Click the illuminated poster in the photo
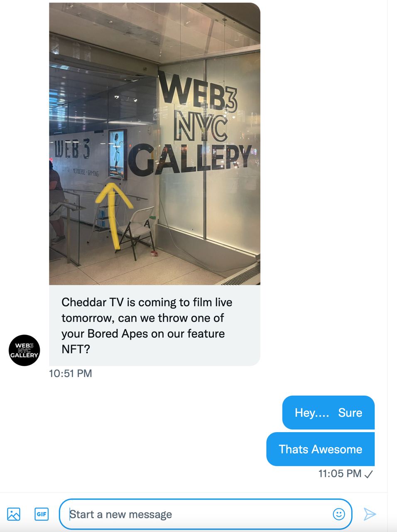Screen dimensions: 397x532 point(117,153)
